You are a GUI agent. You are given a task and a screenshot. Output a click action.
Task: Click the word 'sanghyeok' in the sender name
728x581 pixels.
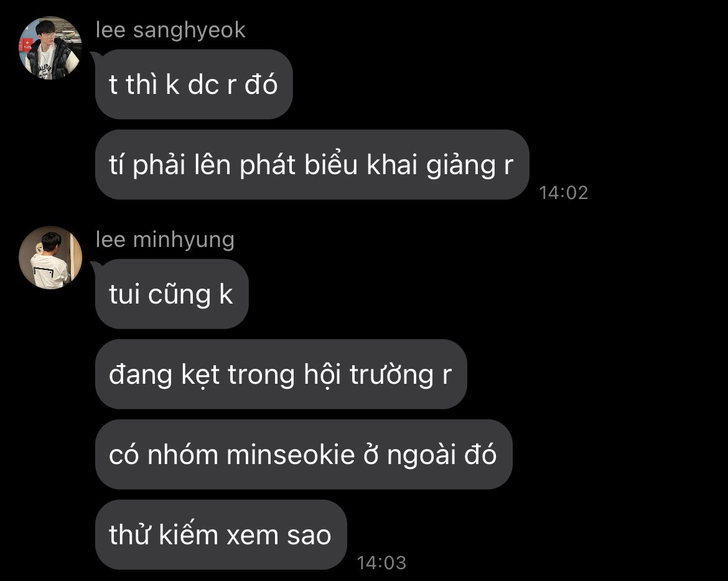(x=189, y=31)
